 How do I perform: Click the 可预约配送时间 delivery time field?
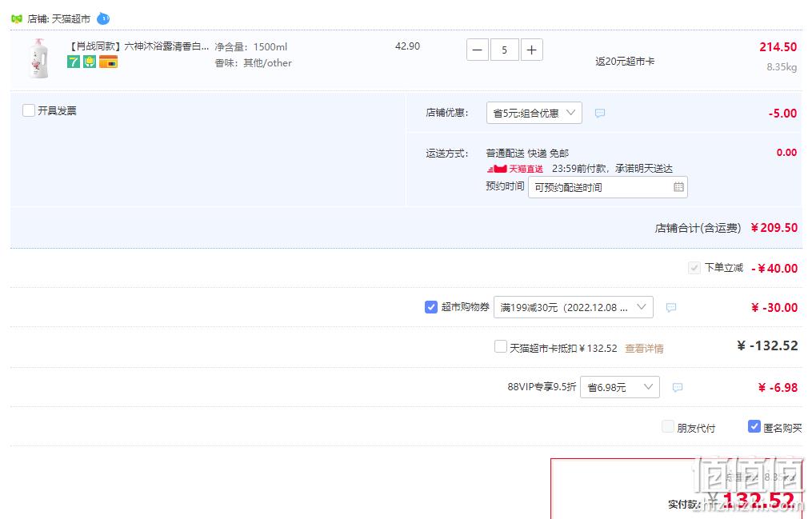pyautogui.click(x=608, y=187)
